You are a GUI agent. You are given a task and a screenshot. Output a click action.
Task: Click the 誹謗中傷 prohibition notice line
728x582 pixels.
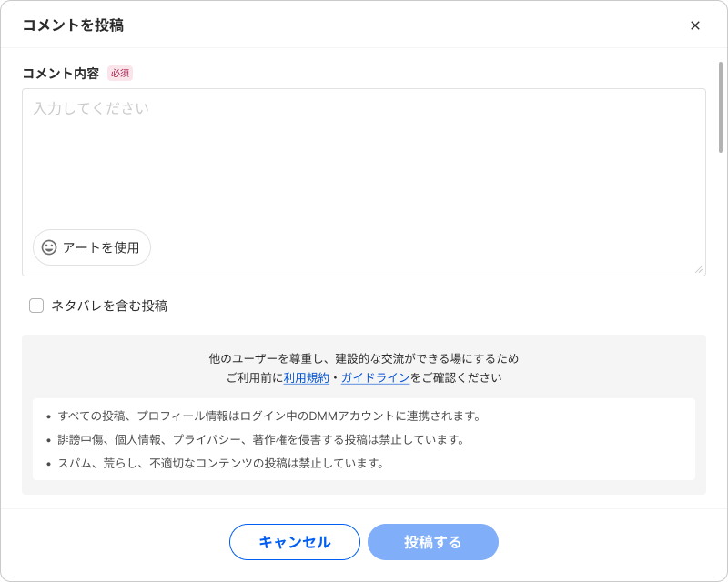tap(261, 440)
